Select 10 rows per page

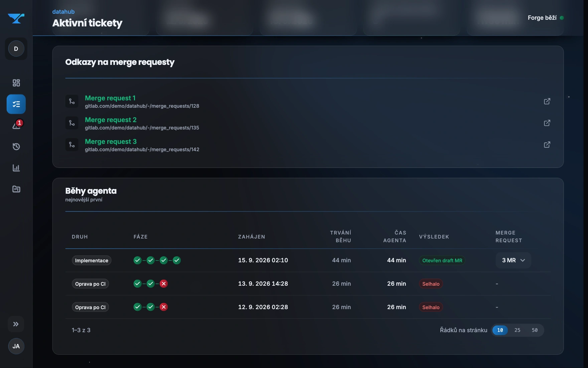pos(500,330)
